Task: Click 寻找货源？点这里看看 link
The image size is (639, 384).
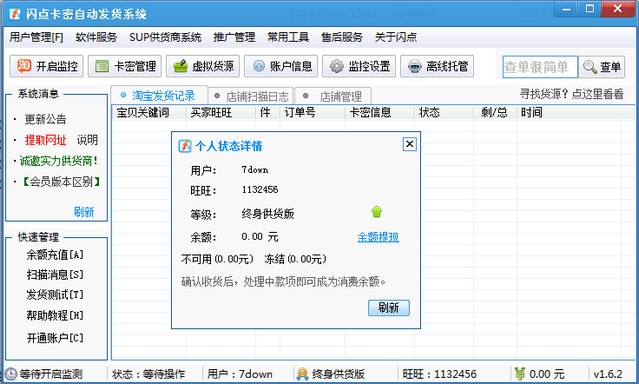Action: (571, 94)
